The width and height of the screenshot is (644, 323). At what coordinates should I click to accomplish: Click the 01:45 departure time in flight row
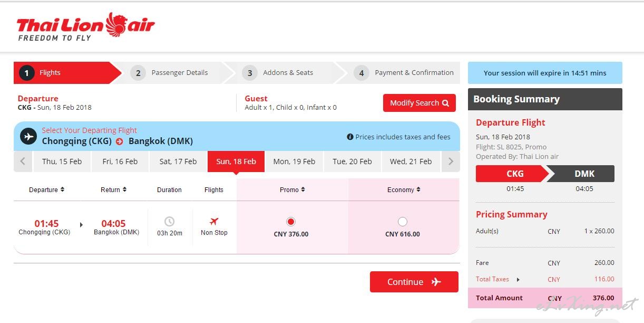(46, 224)
